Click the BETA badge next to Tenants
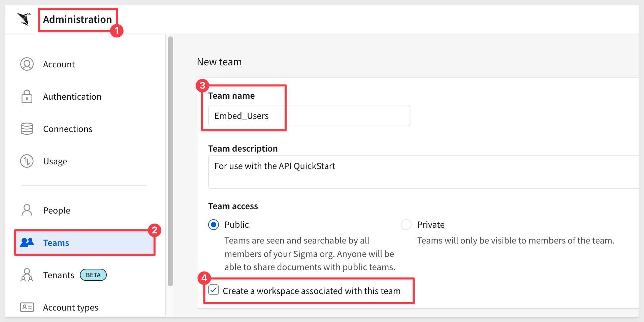 point(93,275)
